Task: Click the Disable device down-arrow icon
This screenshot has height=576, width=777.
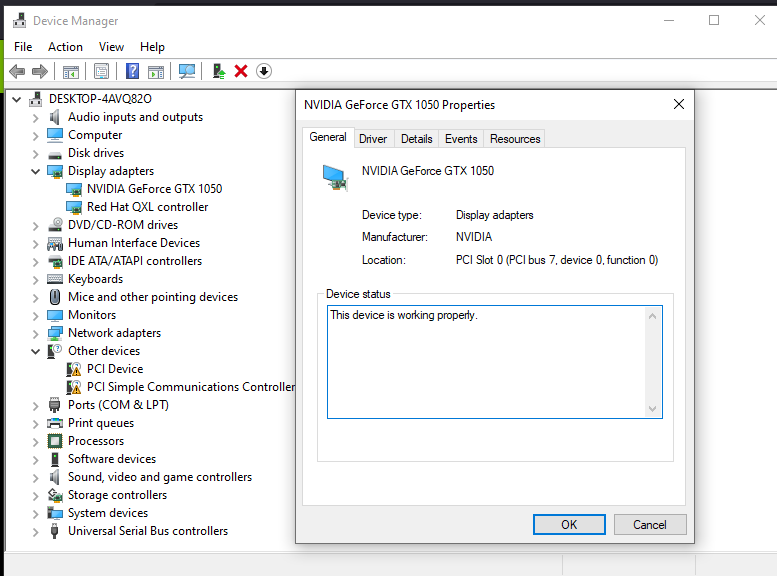Action: pyautogui.click(x=264, y=71)
